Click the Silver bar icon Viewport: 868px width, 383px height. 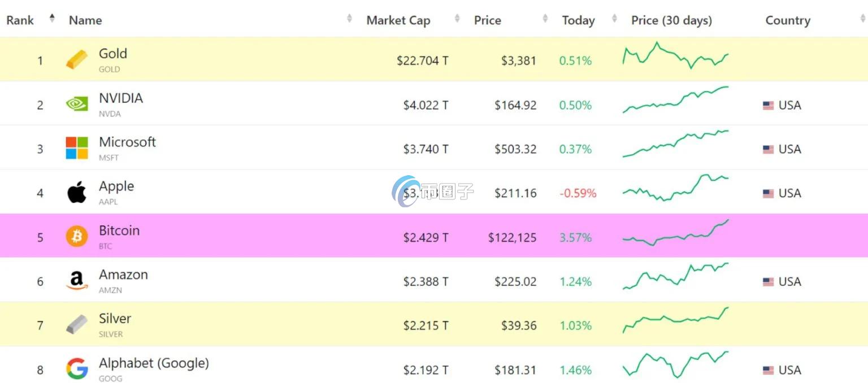pyautogui.click(x=77, y=325)
